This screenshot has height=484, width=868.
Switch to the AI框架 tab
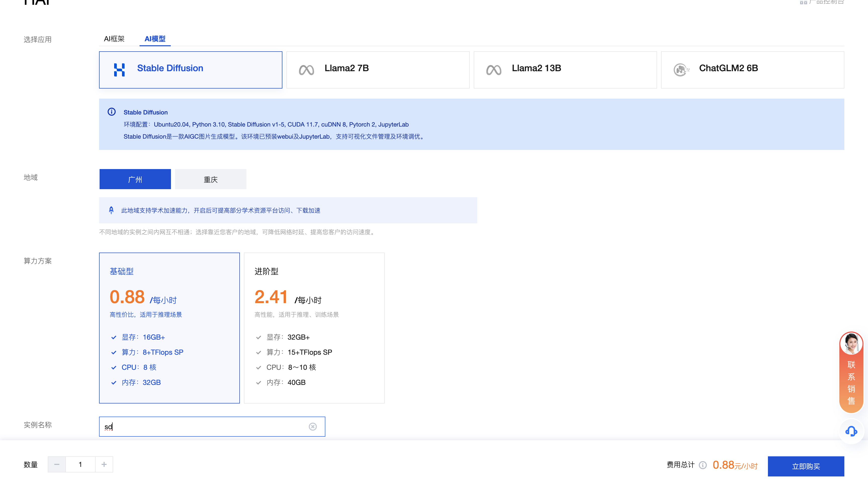coord(114,39)
